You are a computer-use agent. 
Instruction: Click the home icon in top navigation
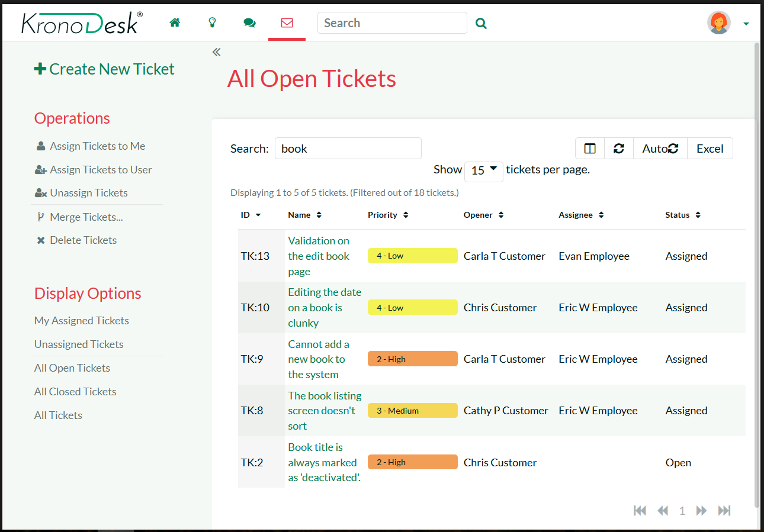pyautogui.click(x=175, y=23)
